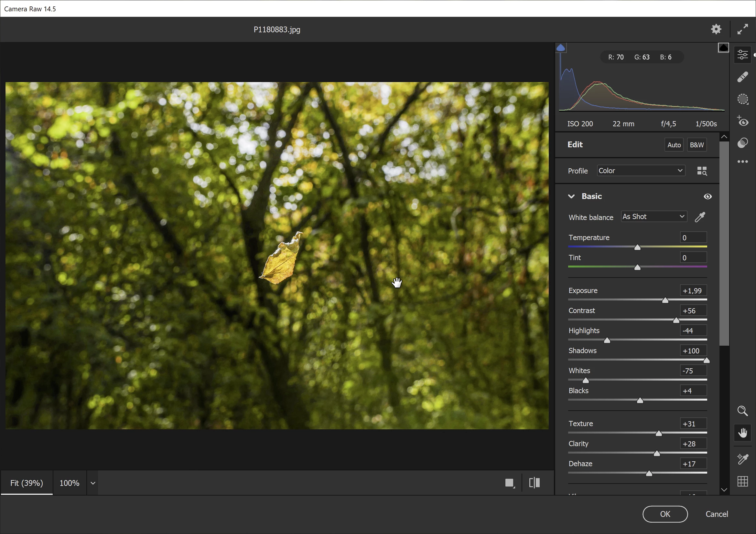756x534 pixels.
Task: Open the Profile Color dropdown
Action: coord(641,171)
